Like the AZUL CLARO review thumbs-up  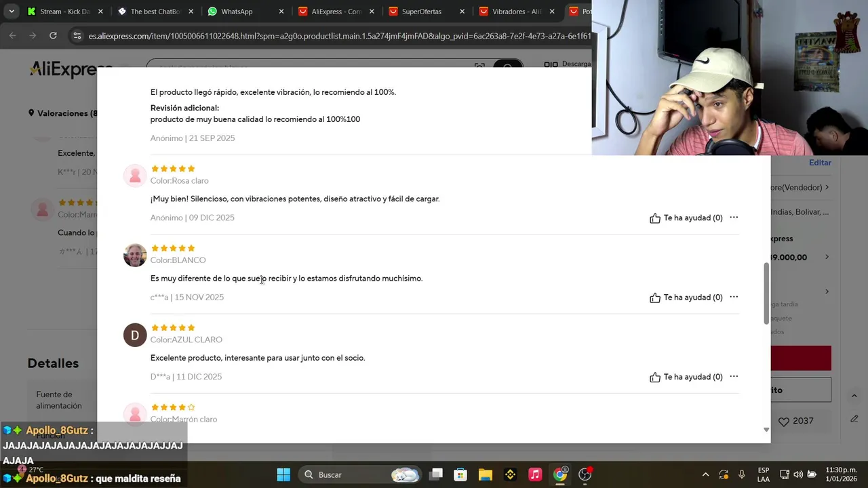pos(654,377)
